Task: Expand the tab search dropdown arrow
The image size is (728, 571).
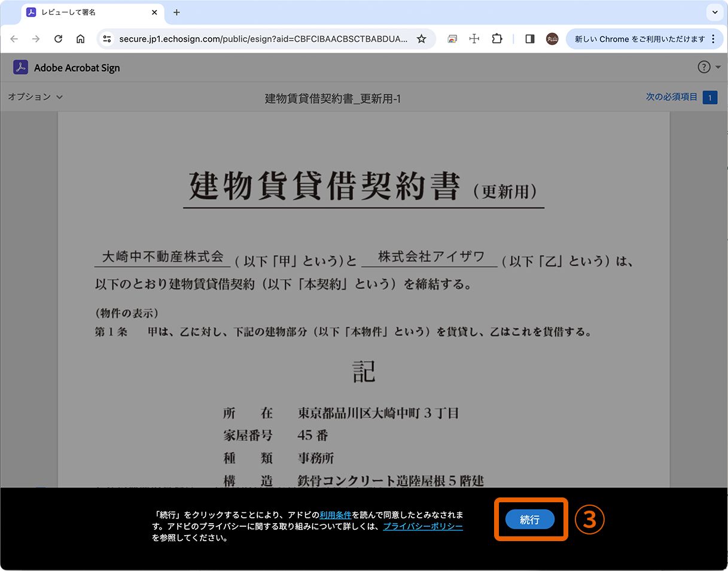Action: point(714,12)
